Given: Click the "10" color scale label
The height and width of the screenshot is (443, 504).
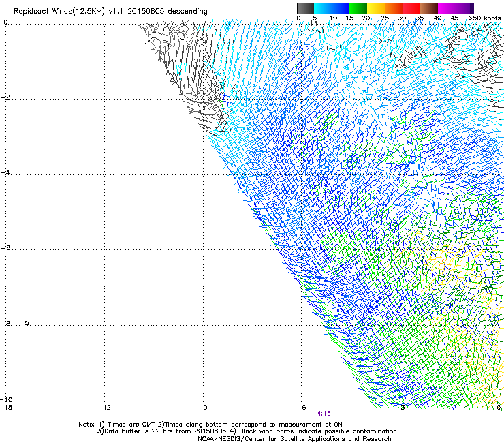Looking at the screenshot, I should (333, 18).
